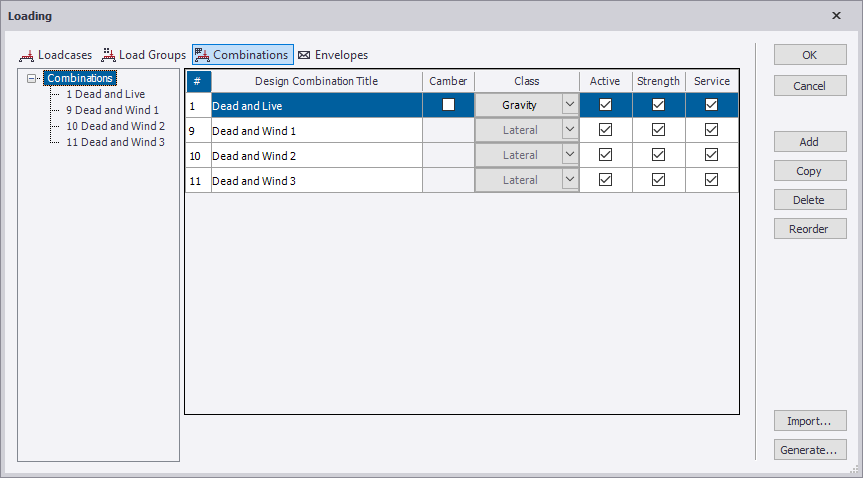Click the Load Groups tab icon
863x478 pixels.
click(x=108, y=55)
